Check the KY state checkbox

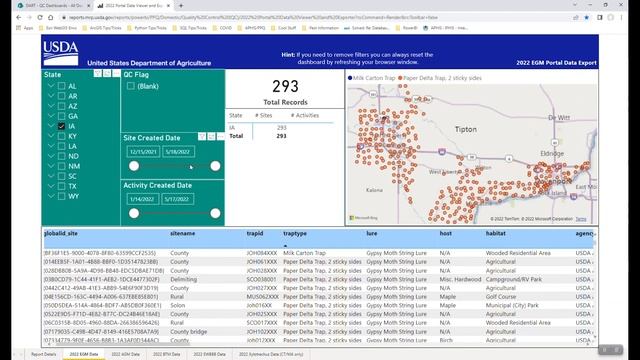tap(61, 136)
